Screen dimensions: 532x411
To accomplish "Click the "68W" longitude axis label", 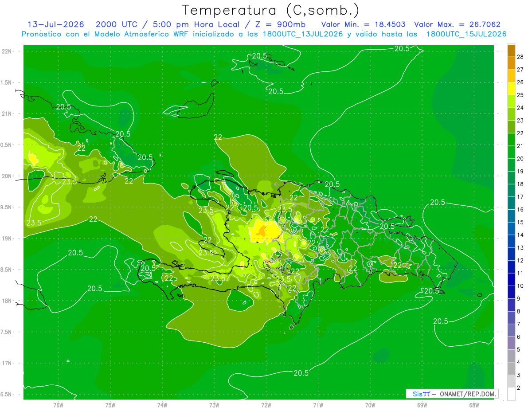I will click(474, 405).
